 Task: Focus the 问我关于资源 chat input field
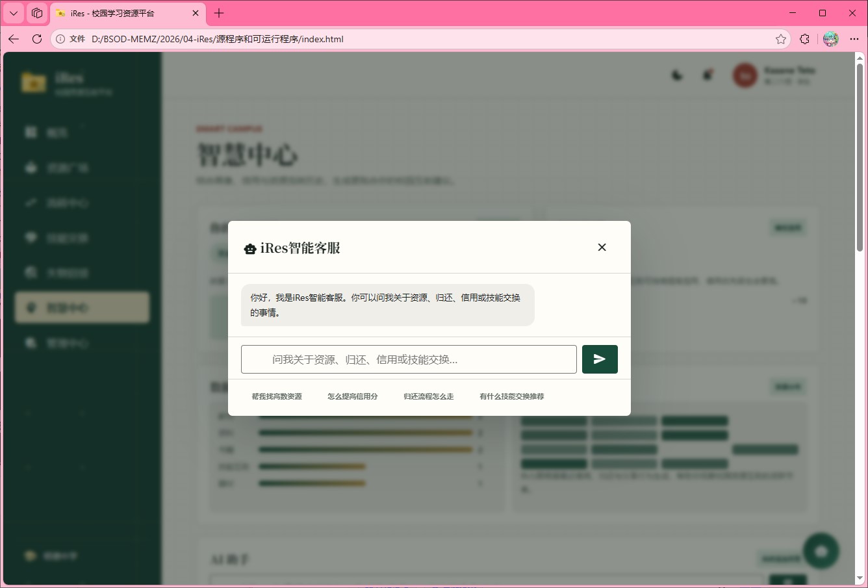[409, 359]
